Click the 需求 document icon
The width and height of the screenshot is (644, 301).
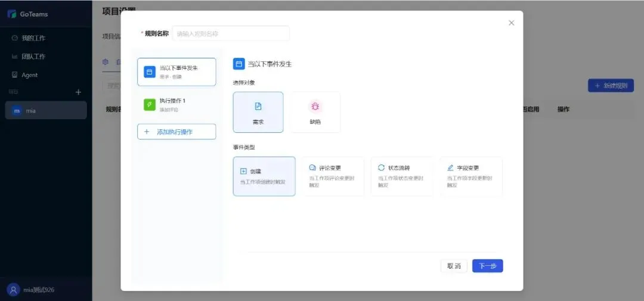(258, 106)
